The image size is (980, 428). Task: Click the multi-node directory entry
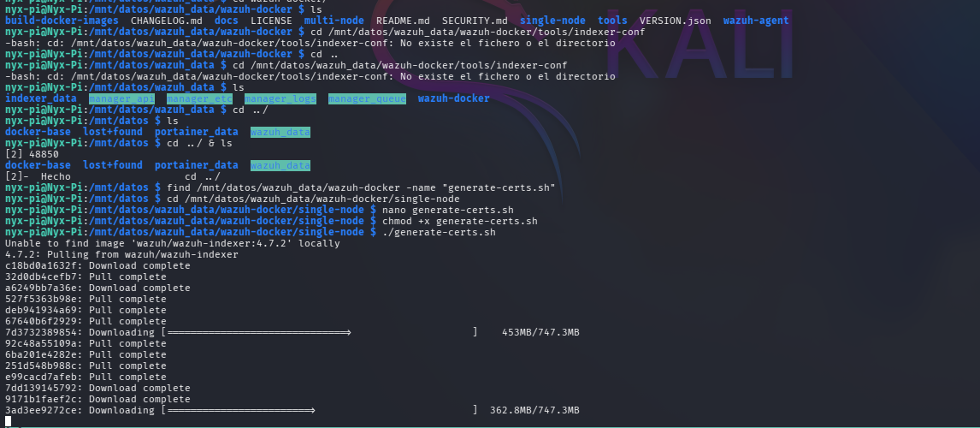[334, 21]
